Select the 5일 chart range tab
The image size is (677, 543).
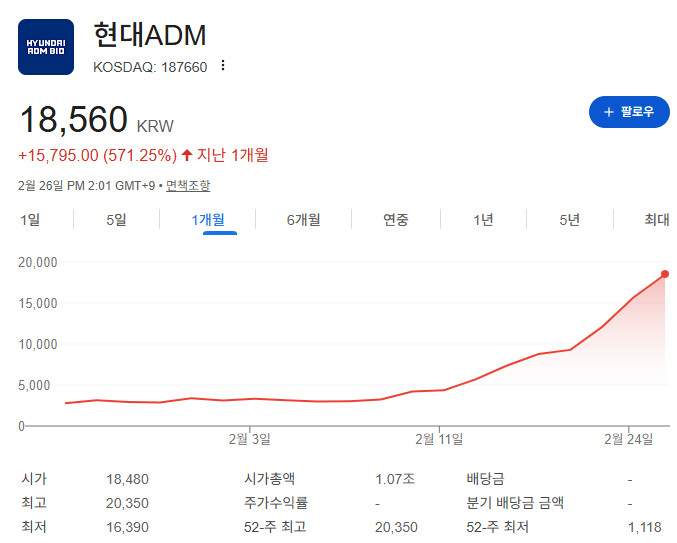(x=116, y=220)
